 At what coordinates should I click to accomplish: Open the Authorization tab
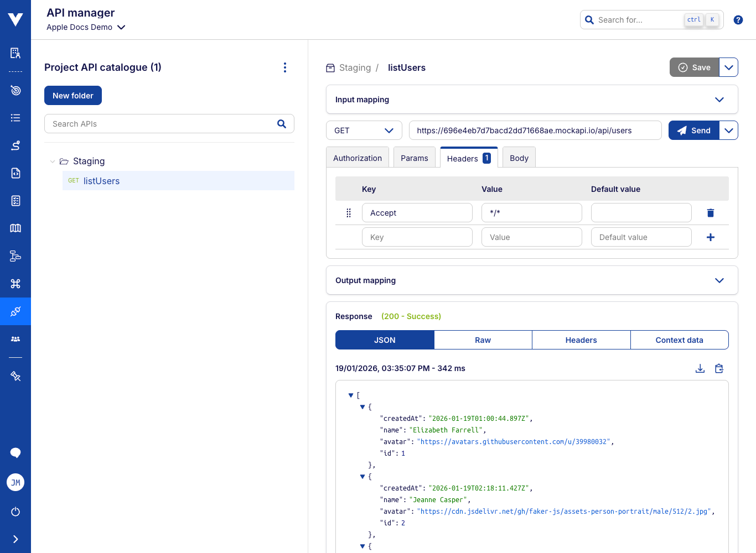357,157
